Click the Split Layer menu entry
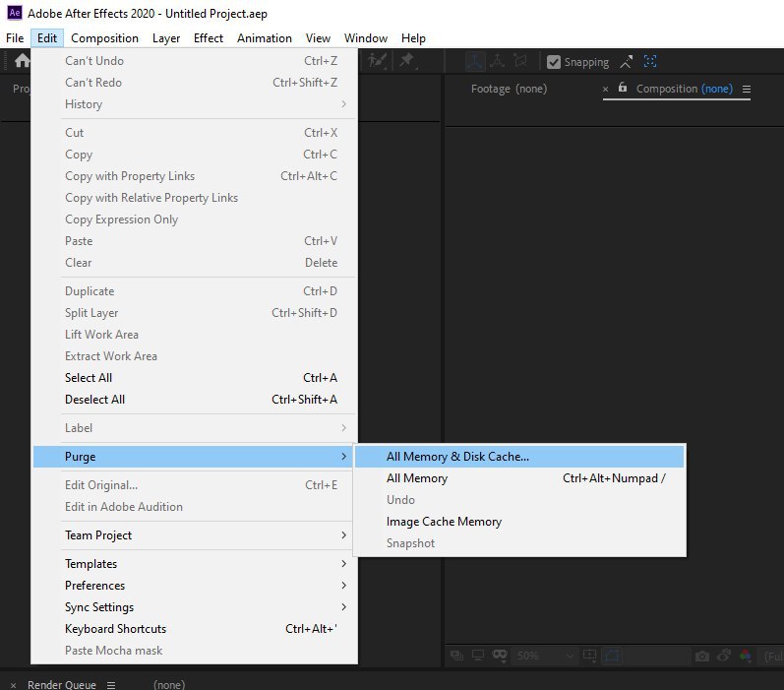The image size is (784, 690). [195, 313]
